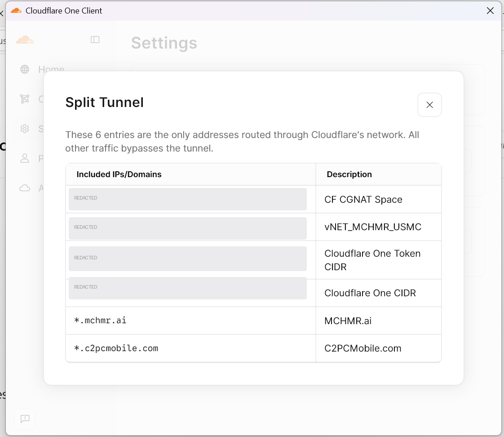Click the vNET_MCHMR_USMC description
504x437 pixels.
click(x=373, y=227)
